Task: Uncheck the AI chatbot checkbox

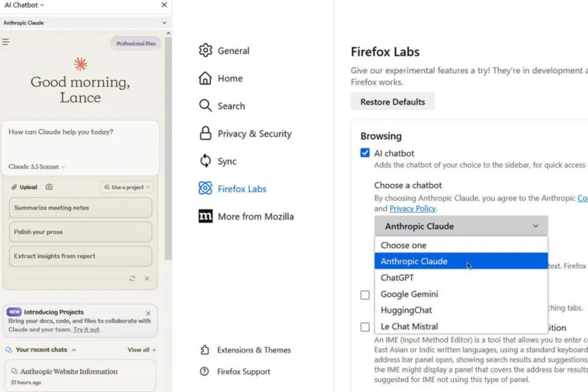Action: pyautogui.click(x=365, y=153)
